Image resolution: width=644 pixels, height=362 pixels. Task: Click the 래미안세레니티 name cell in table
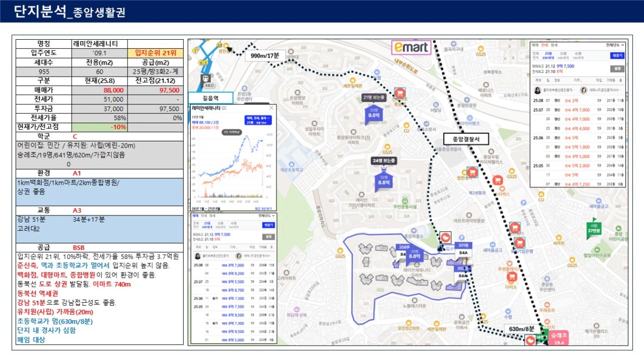tap(100, 43)
